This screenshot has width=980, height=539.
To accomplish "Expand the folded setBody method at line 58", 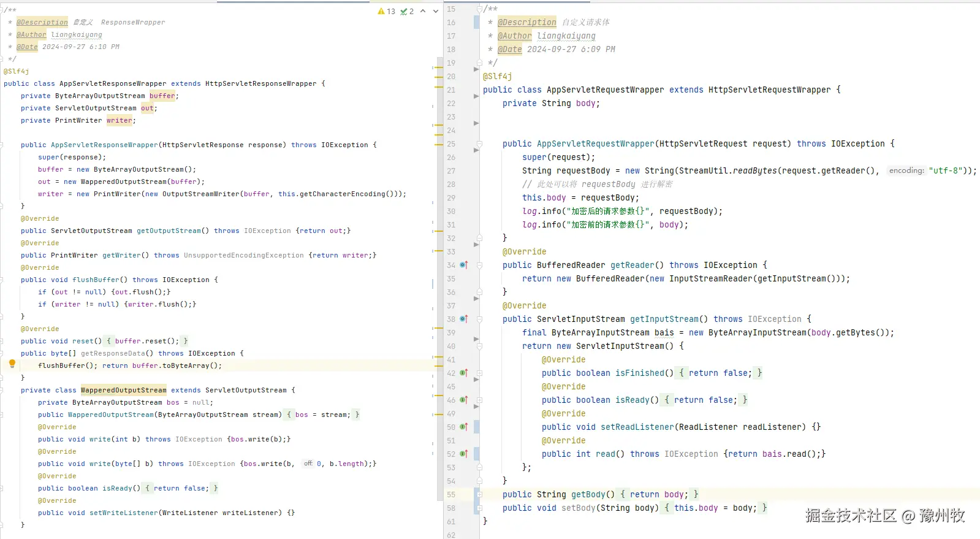I will [479, 508].
